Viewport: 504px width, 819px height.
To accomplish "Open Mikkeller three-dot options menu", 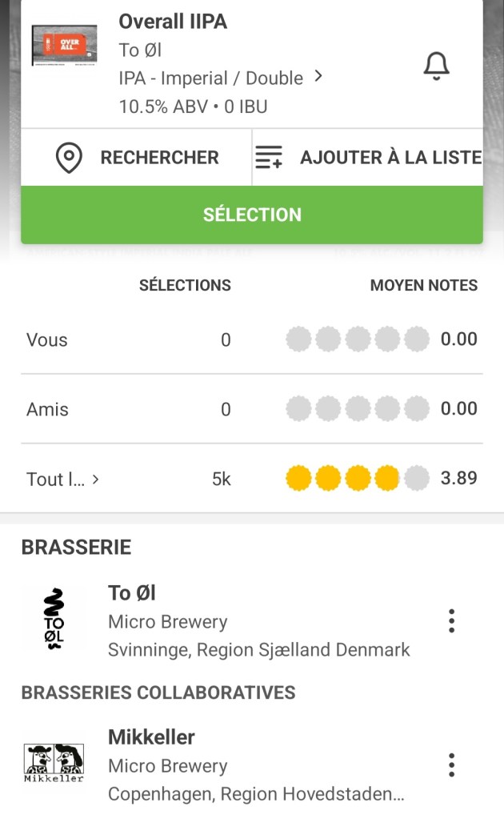I will [x=451, y=765].
